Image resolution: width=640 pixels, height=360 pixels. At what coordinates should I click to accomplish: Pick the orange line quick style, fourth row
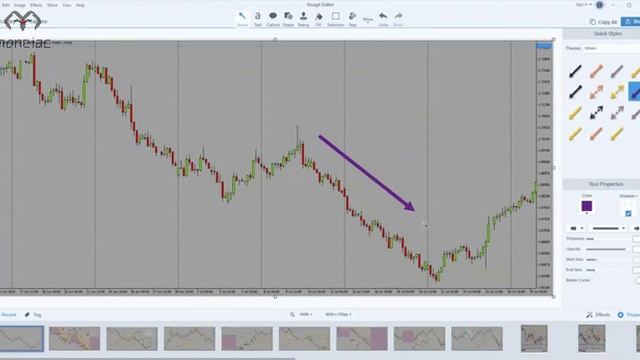(x=596, y=133)
